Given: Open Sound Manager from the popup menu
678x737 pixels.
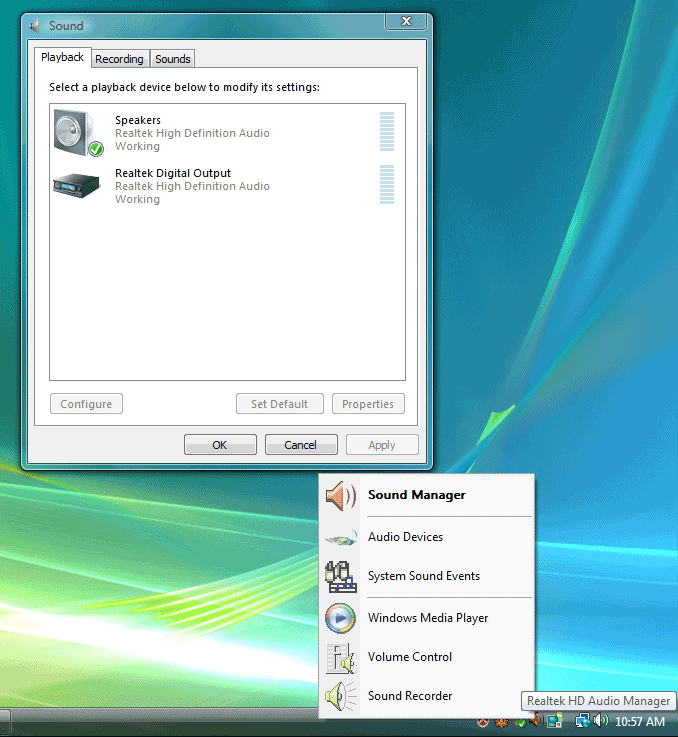Looking at the screenshot, I should [426, 495].
